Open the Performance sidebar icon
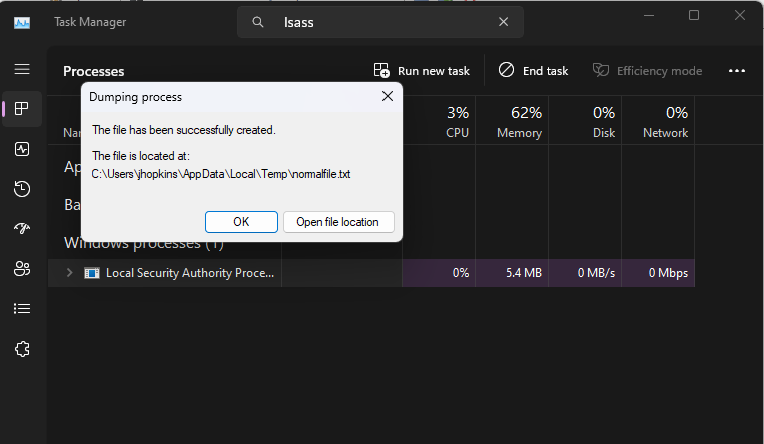Image resolution: width=764 pixels, height=444 pixels. pyautogui.click(x=22, y=149)
